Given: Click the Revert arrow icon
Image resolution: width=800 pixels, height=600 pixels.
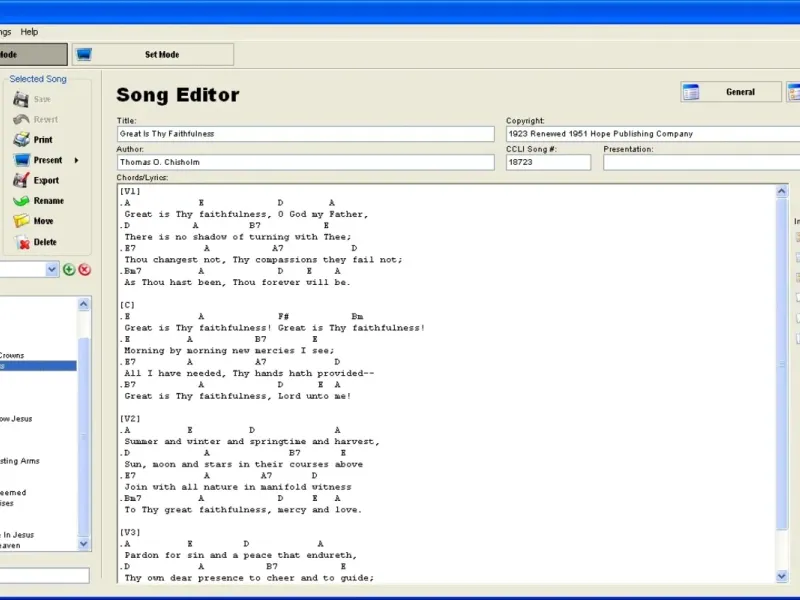Looking at the screenshot, I should pos(21,119).
